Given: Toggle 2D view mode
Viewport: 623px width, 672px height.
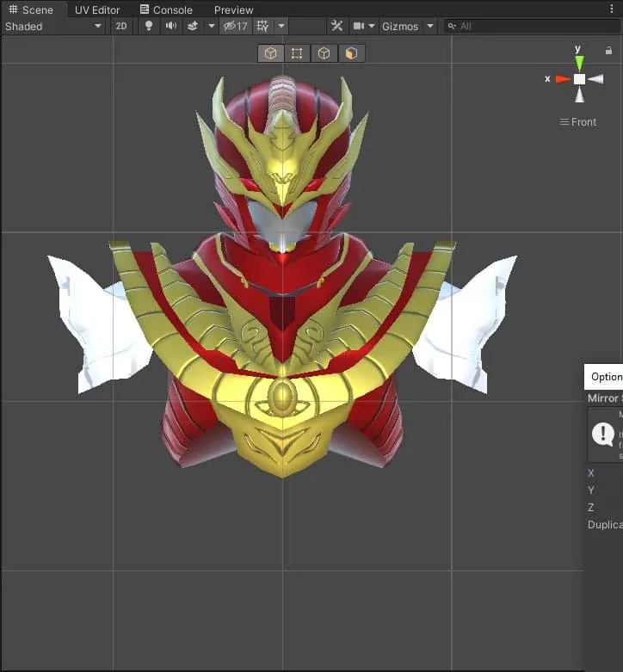Looking at the screenshot, I should [x=121, y=26].
